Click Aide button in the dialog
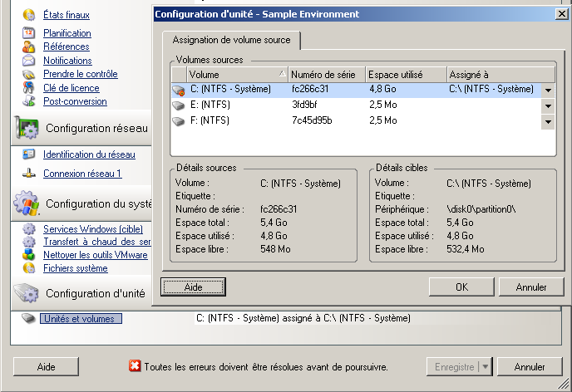Image resolution: width=572 pixels, height=392 pixels. (x=193, y=287)
